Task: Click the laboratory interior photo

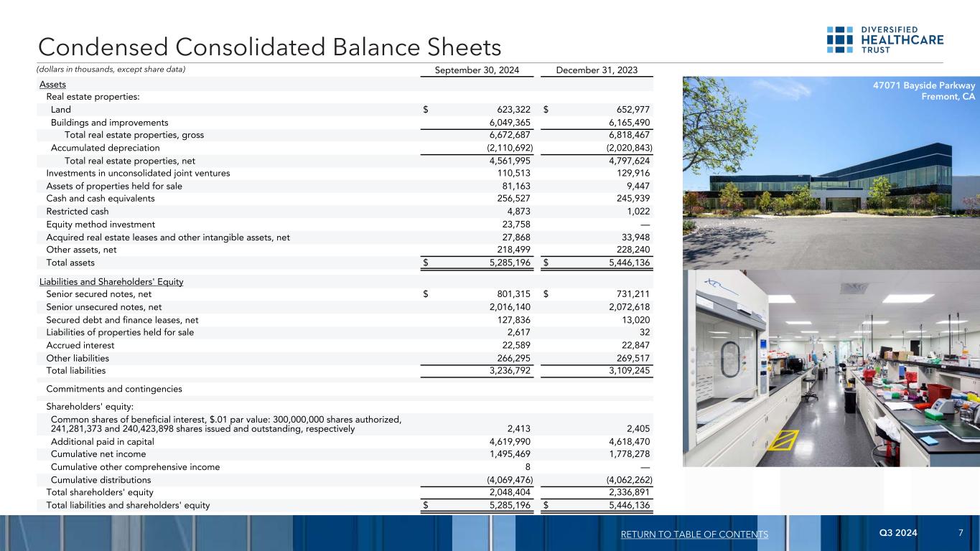Action: coord(829,368)
